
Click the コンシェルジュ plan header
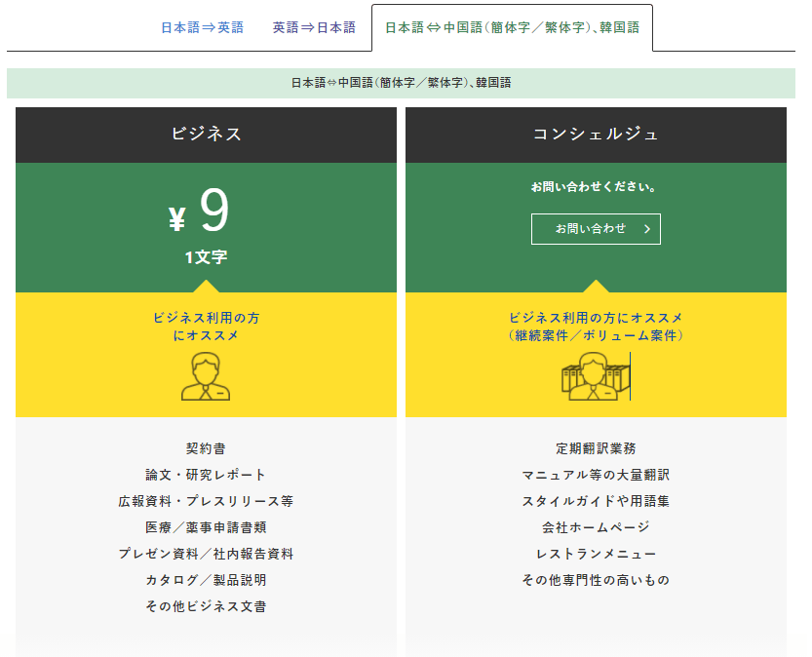tap(596, 135)
